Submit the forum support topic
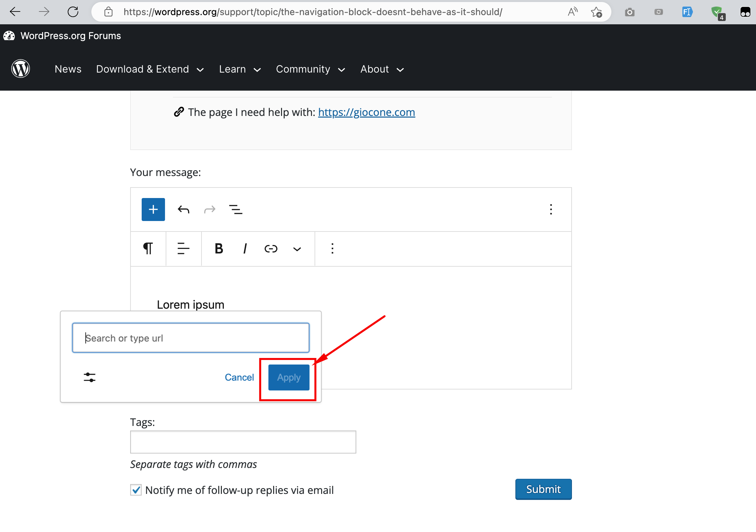756x532 pixels. tap(543, 489)
